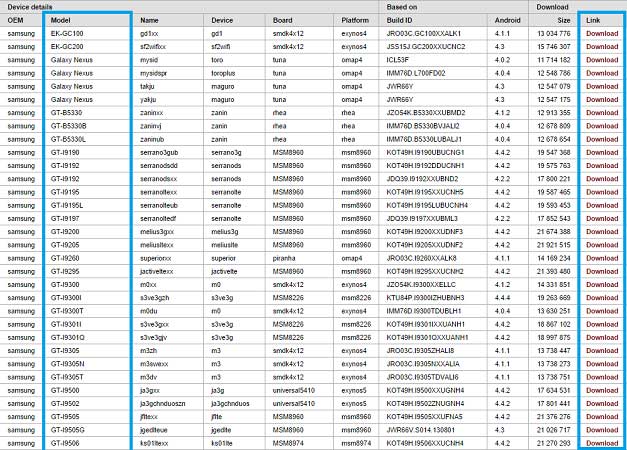Click the Download link for EK-GC100
Viewport: 627px width, 450px height.
[602, 34]
